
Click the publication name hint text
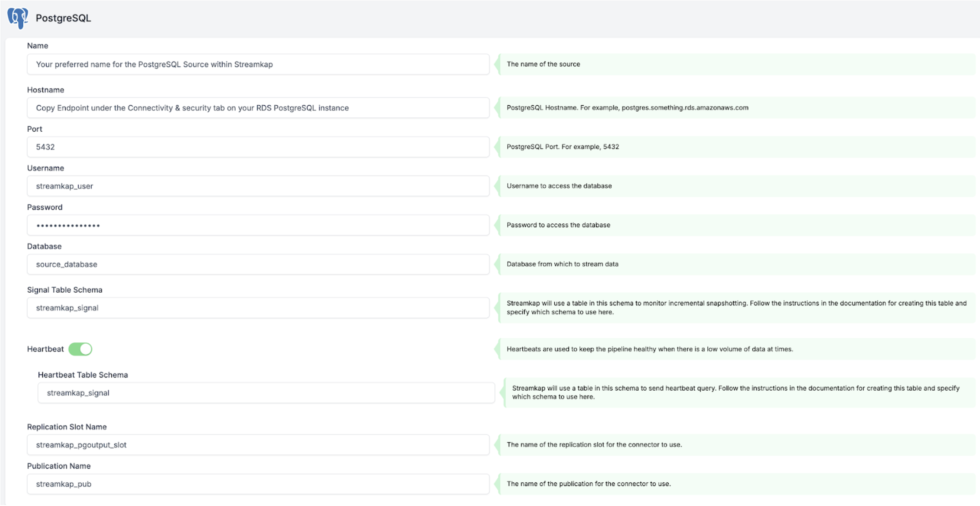(588, 484)
